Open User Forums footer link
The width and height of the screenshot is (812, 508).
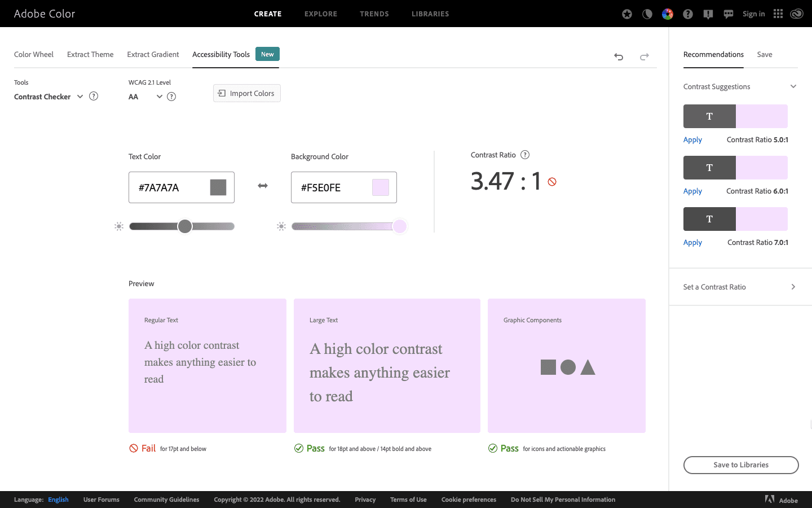[x=101, y=500]
